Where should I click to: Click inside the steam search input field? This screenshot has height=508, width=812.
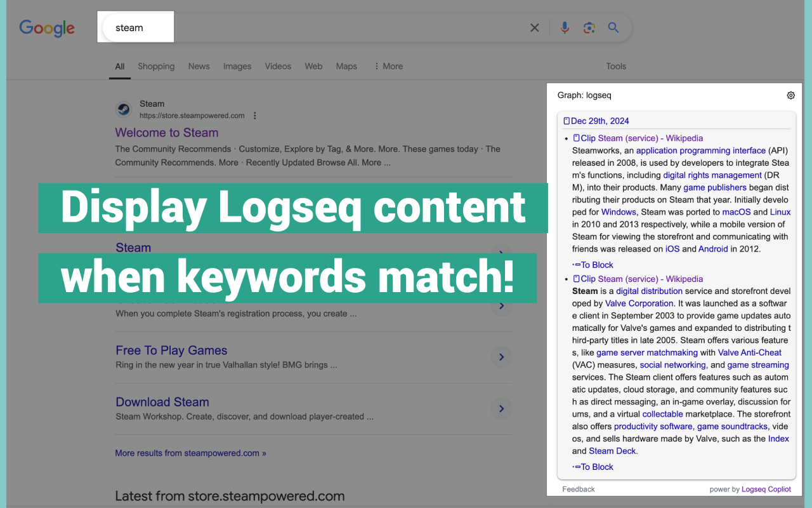pos(135,27)
